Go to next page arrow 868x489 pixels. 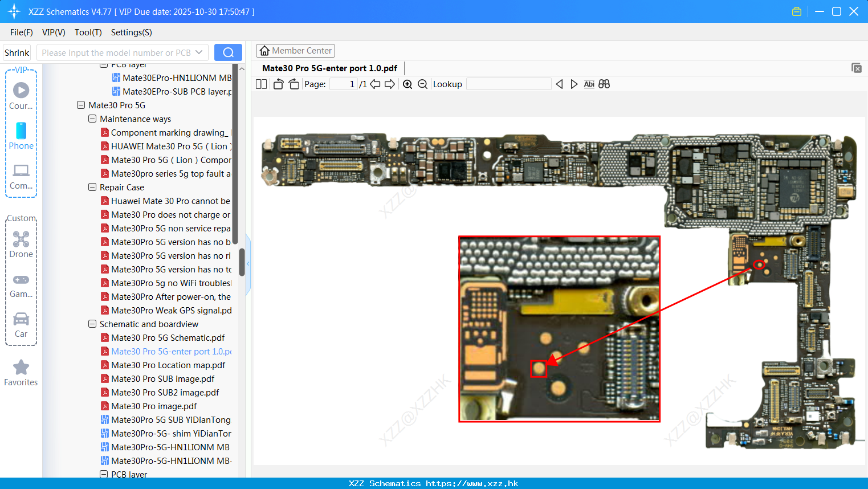point(390,84)
